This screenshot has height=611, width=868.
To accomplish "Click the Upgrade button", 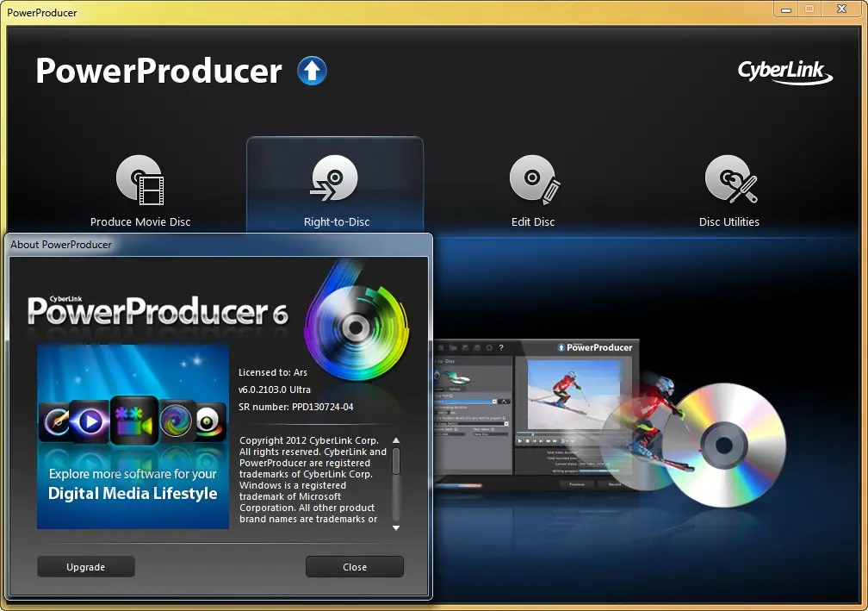I will (x=86, y=567).
